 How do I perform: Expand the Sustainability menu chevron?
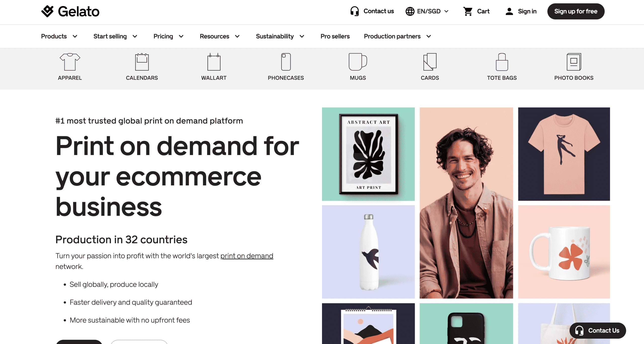[x=302, y=36]
